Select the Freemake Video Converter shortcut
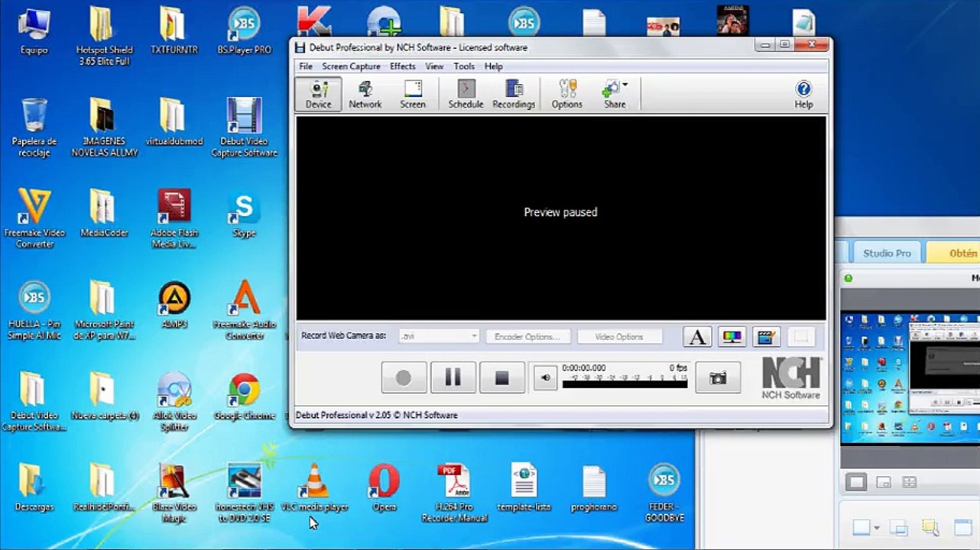This screenshot has height=550, width=980. tap(34, 218)
